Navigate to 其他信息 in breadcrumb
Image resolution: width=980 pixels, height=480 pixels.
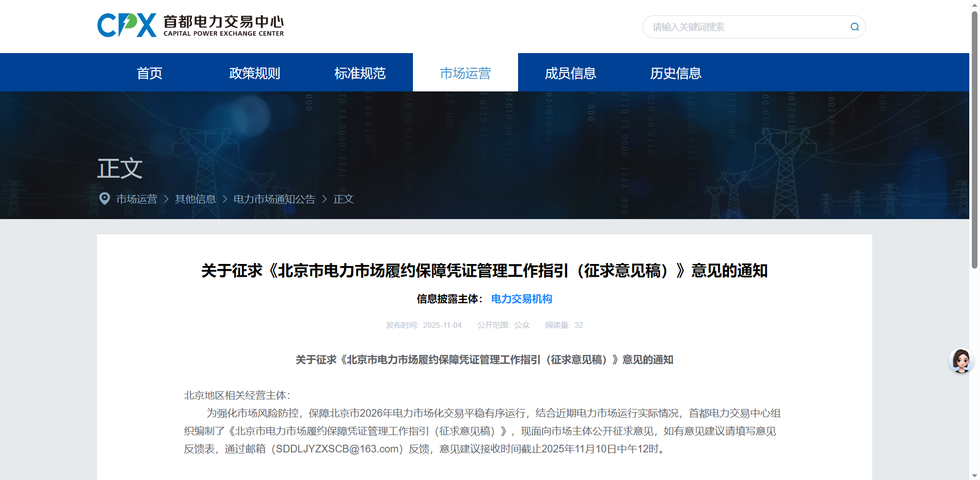[x=195, y=199]
